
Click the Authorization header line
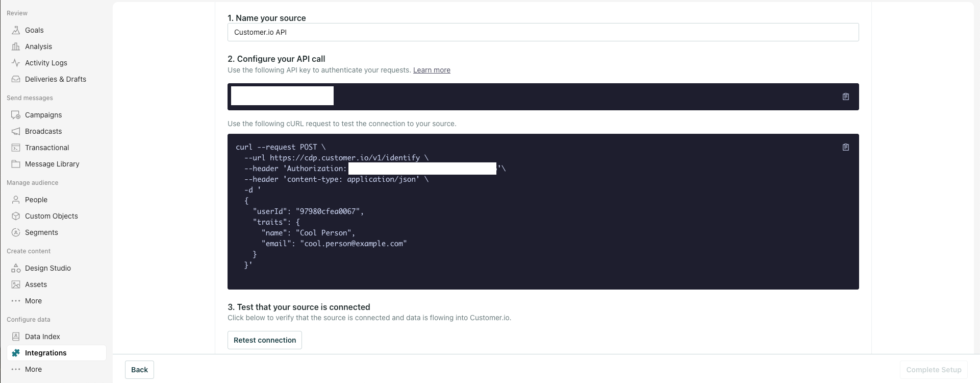(x=375, y=169)
